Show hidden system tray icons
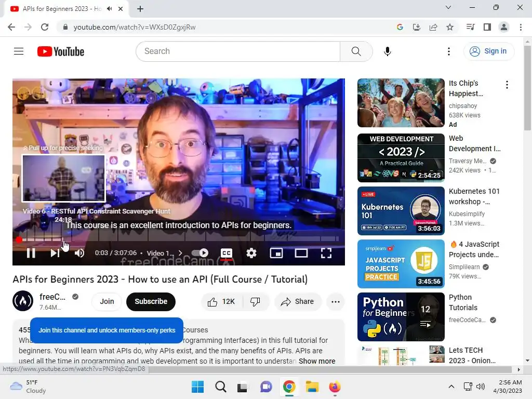The width and height of the screenshot is (532, 399). coord(451,387)
